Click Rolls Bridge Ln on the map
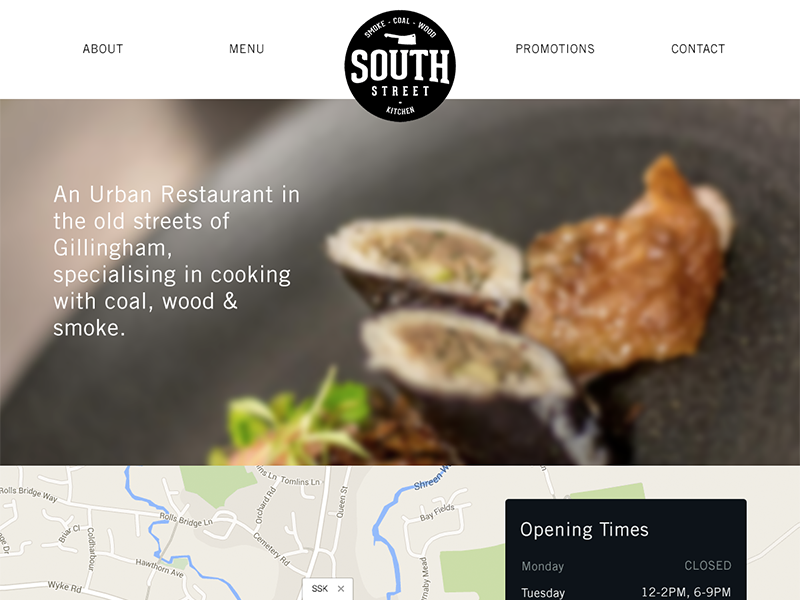 click(x=186, y=519)
